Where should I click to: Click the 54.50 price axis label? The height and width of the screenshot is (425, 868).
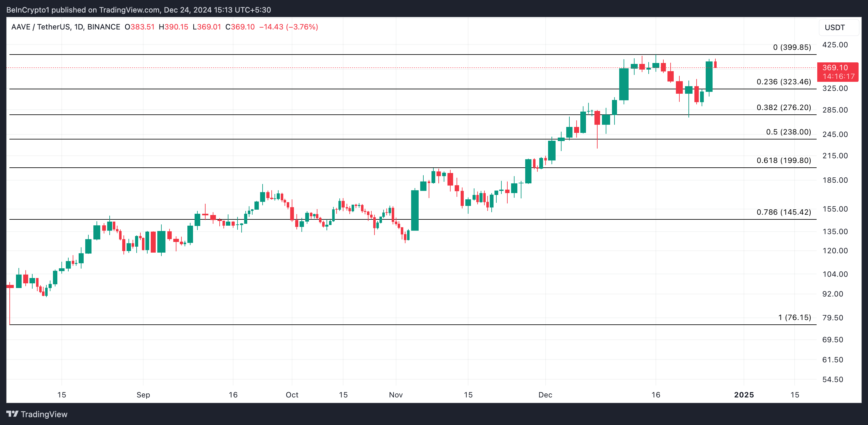point(832,380)
